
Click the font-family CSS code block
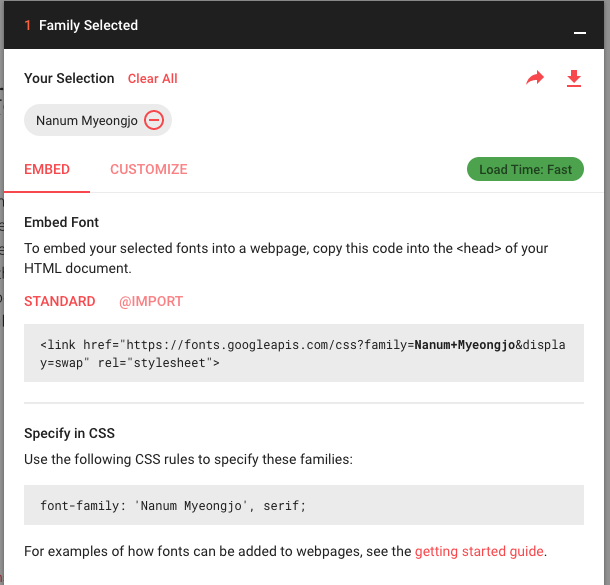(304, 505)
